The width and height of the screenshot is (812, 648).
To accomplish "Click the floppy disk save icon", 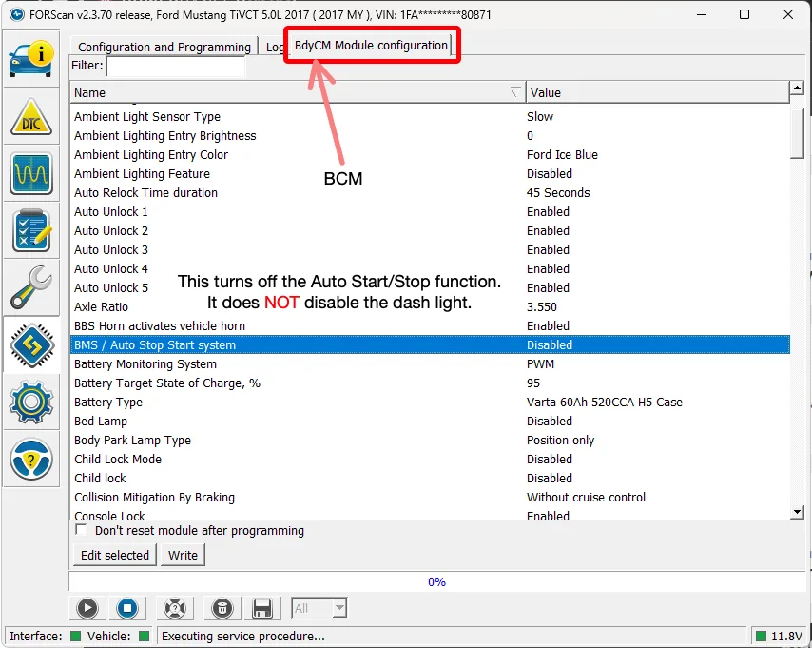I will tap(262, 608).
